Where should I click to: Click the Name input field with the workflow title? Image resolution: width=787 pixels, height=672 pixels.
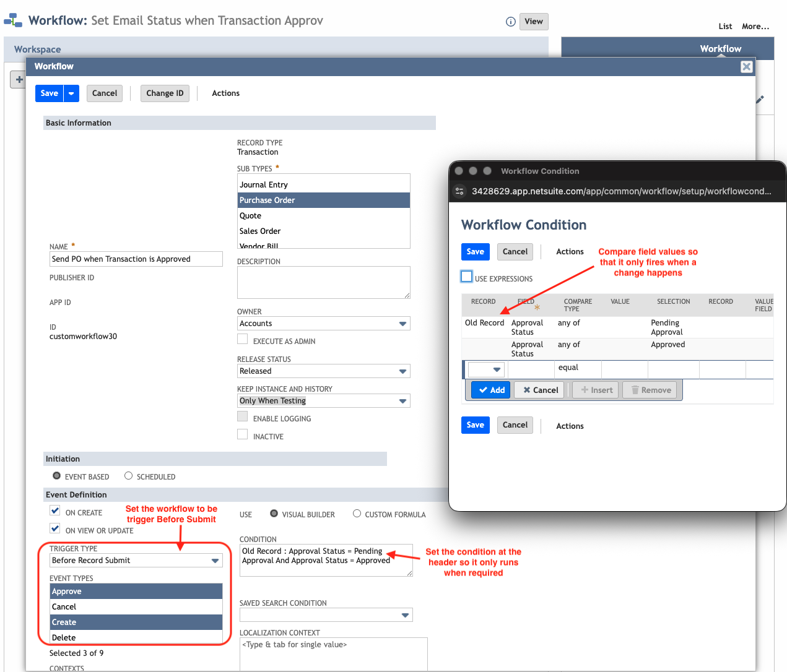136,259
